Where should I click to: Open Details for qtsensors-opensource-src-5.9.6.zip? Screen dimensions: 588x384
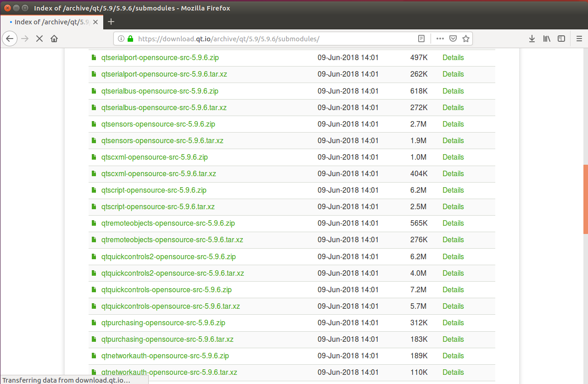[453, 124]
